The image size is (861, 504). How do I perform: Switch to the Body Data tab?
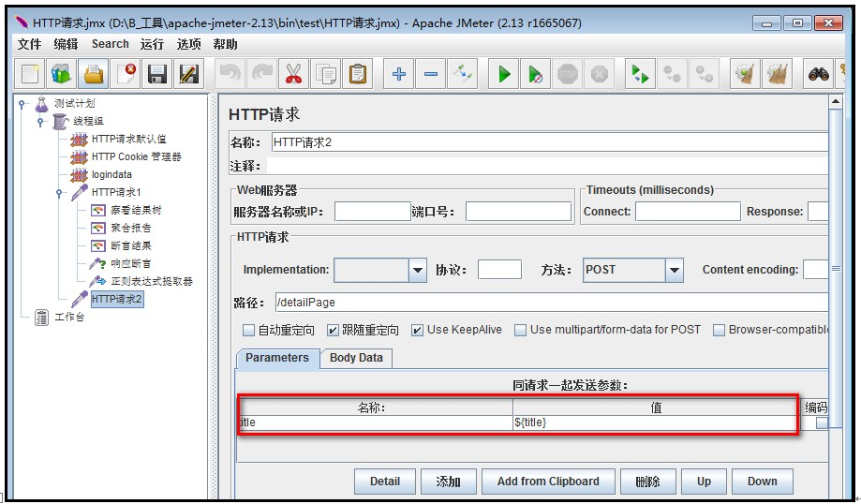point(356,358)
